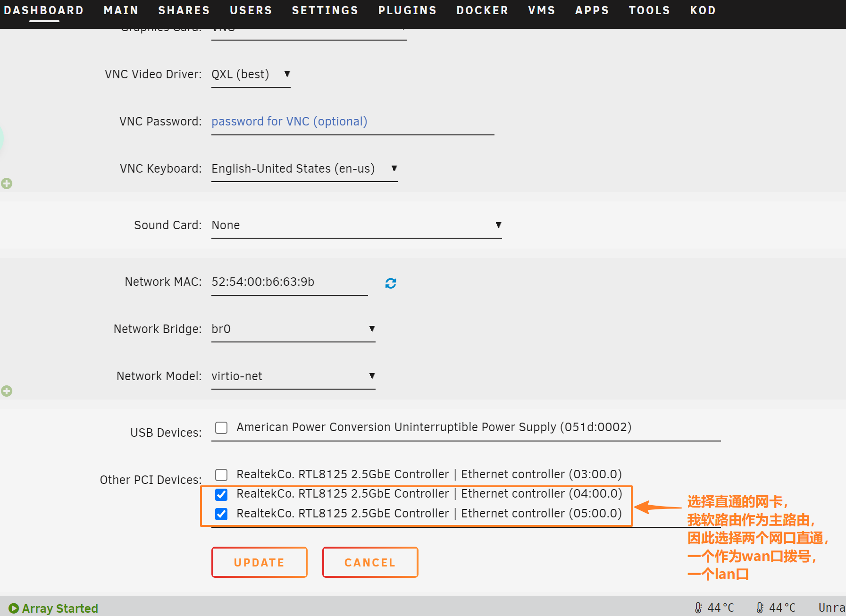Open the Docker tab
This screenshot has width=846, height=616.
pyautogui.click(x=483, y=10)
